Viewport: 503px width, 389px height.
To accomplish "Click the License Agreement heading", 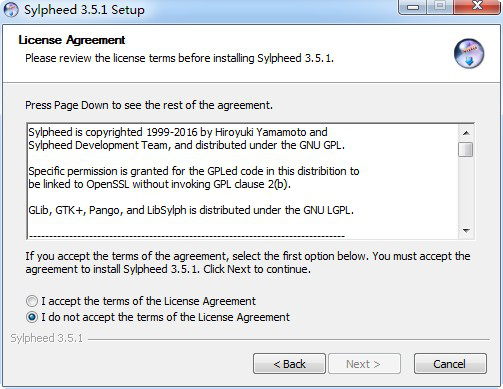I will pos(72,40).
